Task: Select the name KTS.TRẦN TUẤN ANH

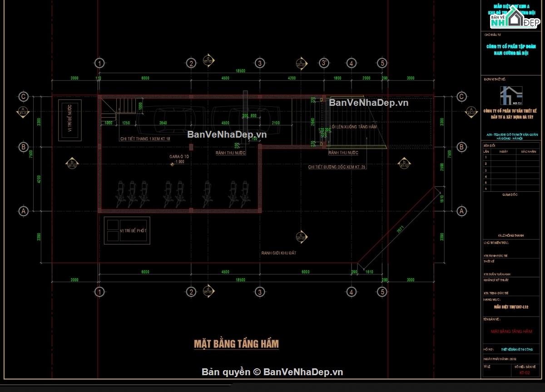Action: click(x=497, y=274)
